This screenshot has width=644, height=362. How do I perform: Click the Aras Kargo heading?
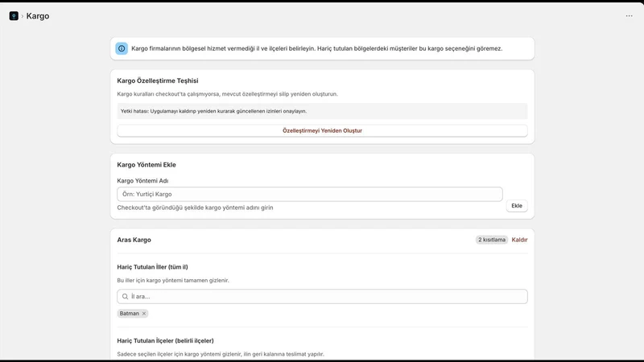click(134, 240)
